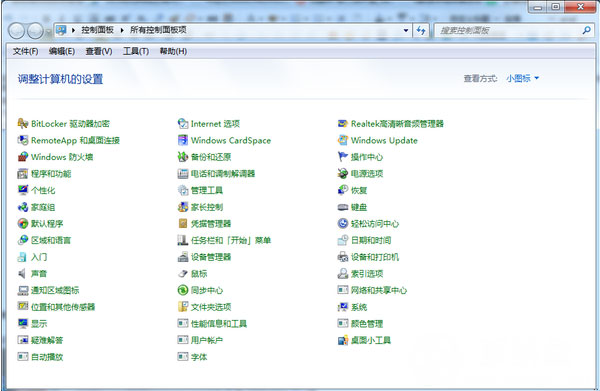
Task: Open the 声音 speaker icon
Action: pos(23,274)
